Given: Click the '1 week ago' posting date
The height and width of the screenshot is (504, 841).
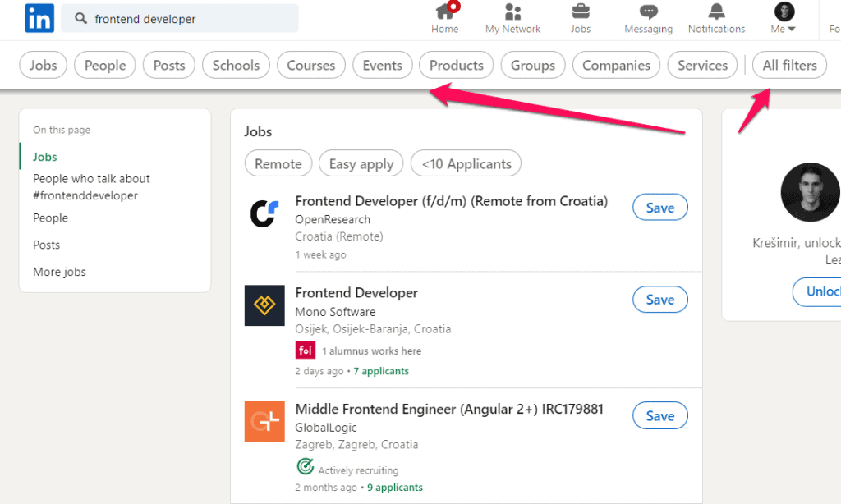Looking at the screenshot, I should coord(321,254).
